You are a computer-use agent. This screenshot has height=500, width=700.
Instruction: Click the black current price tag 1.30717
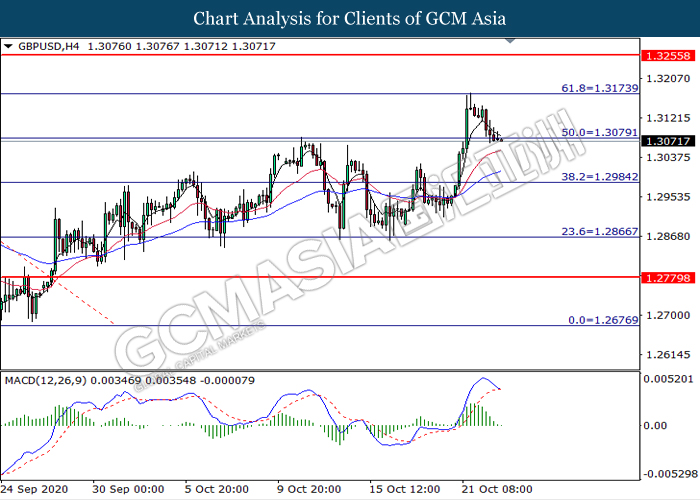coord(667,140)
